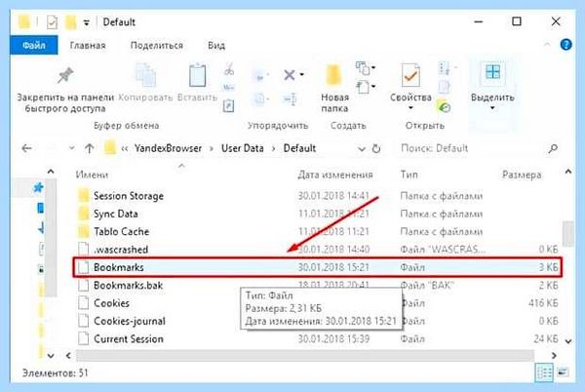Click the Cookies file icon

click(84, 303)
